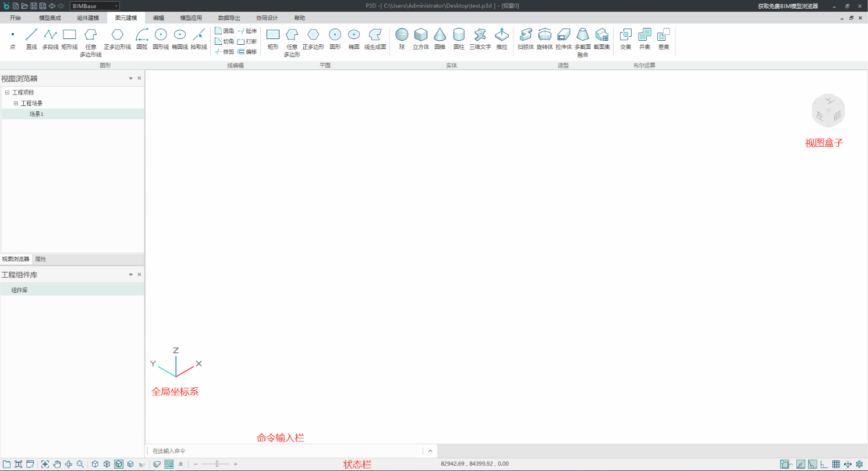
Task: Create a 球 sphere solid
Action: (402, 39)
